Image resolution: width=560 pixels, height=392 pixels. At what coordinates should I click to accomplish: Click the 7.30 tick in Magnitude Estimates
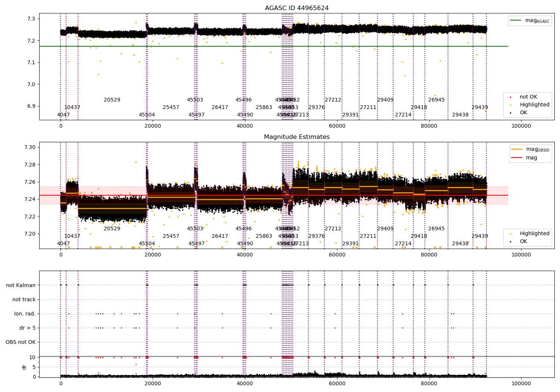(x=30, y=147)
